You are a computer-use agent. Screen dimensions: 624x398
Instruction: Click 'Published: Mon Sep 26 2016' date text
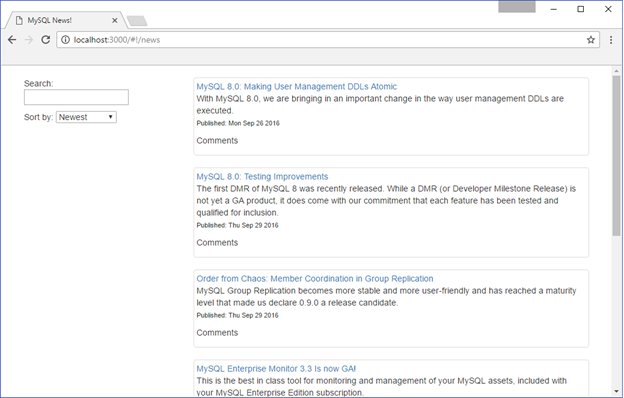(238, 123)
